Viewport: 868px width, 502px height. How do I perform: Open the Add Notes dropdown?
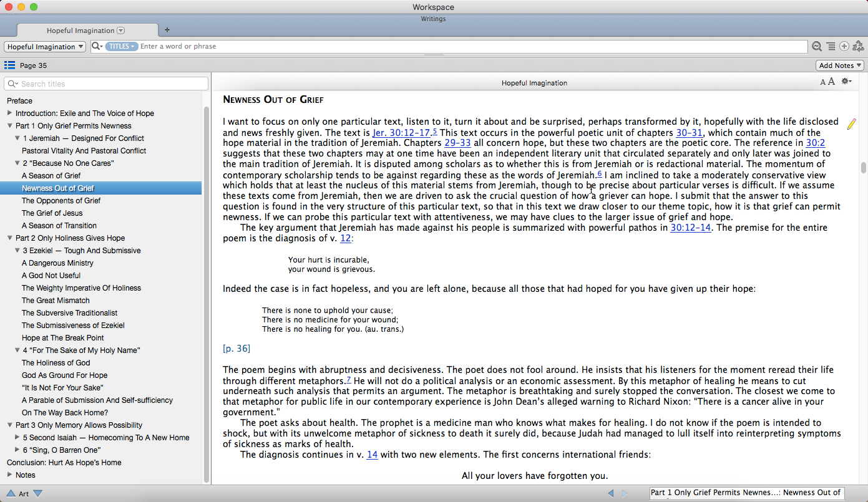click(839, 65)
